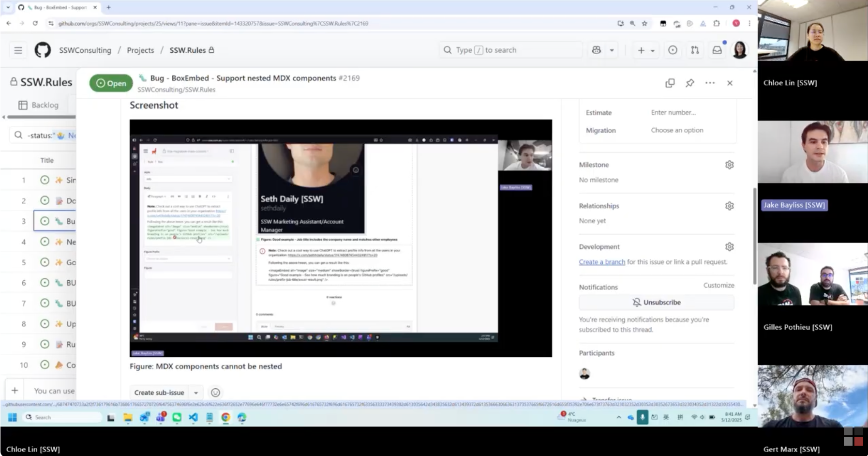Open the Copilot icon in header
The image size is (868, 456).
(597, 50)
